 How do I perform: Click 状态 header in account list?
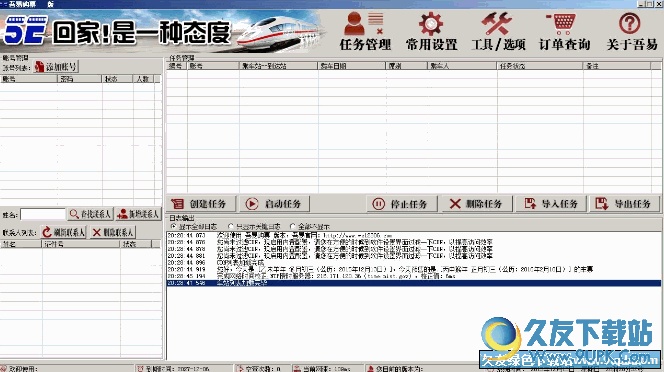tap(118, 79)
